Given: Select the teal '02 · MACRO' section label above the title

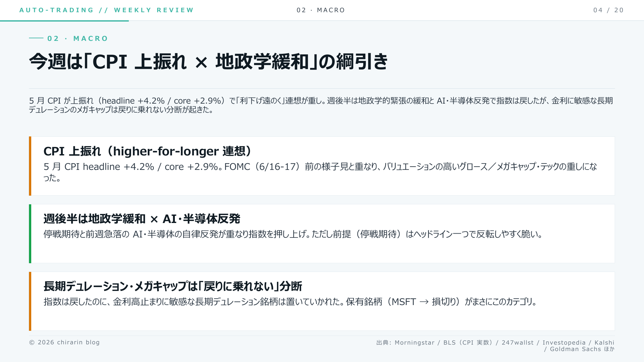Looking at the screenshot, I should point(78,39).
